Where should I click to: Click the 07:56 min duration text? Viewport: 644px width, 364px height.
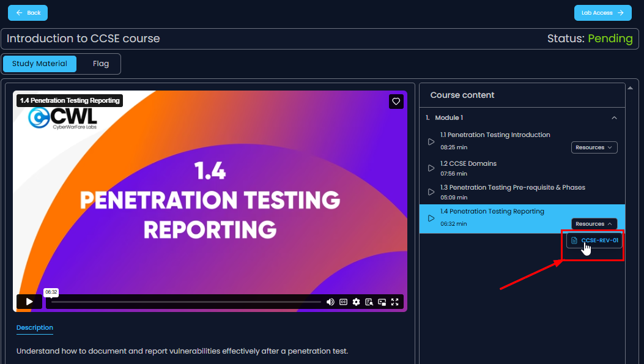click(x=453, y=173)
